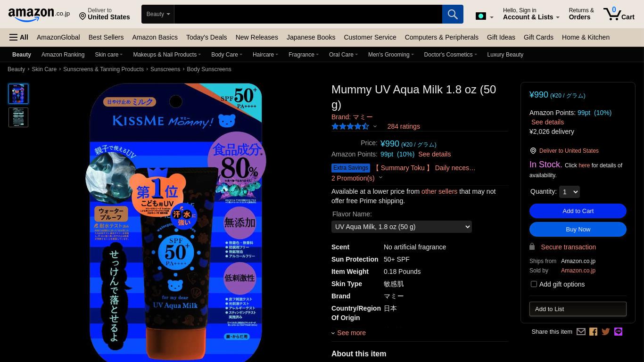
Task: Open the All hamburger menu
Action: pos(19,37)
